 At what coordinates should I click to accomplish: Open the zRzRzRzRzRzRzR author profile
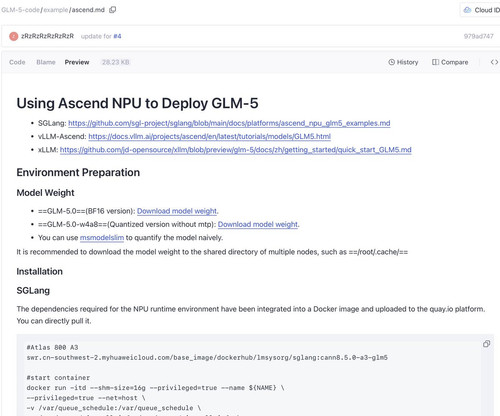click(x=47, y=36)
